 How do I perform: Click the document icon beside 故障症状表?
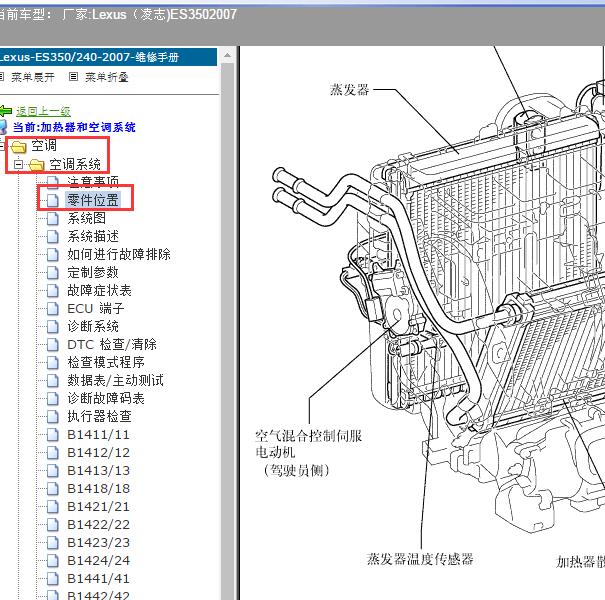[52, 291]
